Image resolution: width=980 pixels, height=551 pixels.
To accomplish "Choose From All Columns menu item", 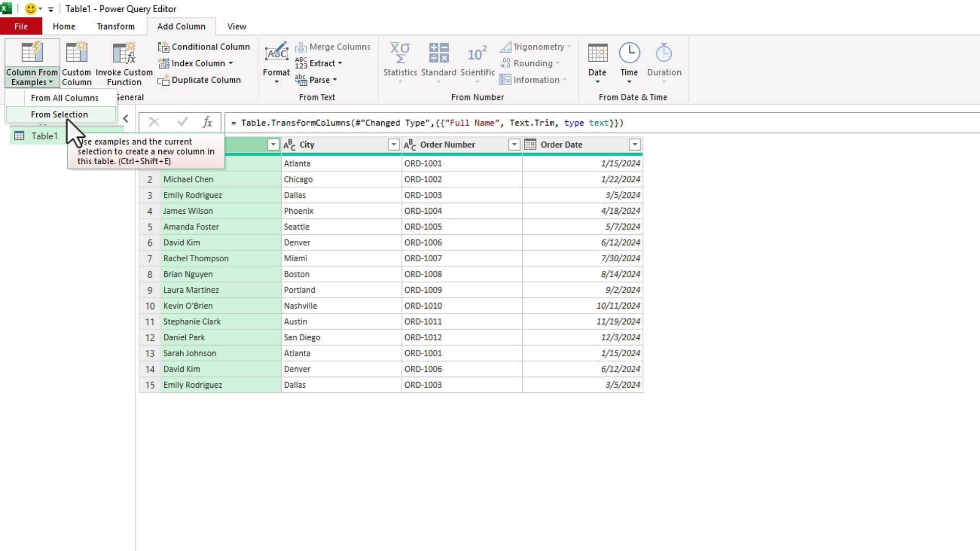I will pos(61,98).
